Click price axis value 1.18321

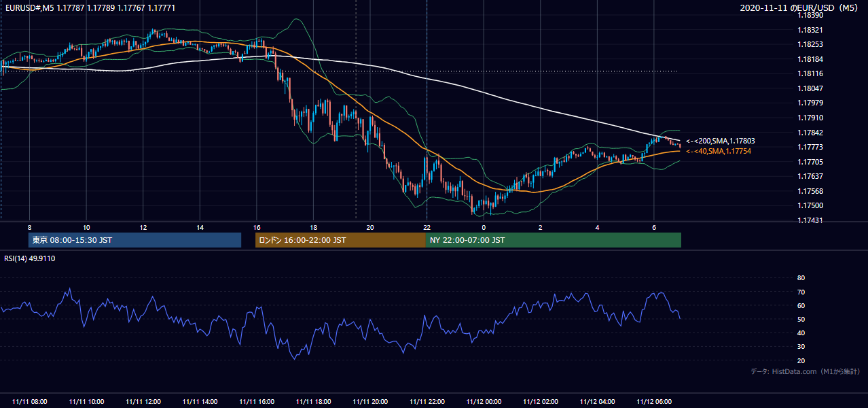811,30
